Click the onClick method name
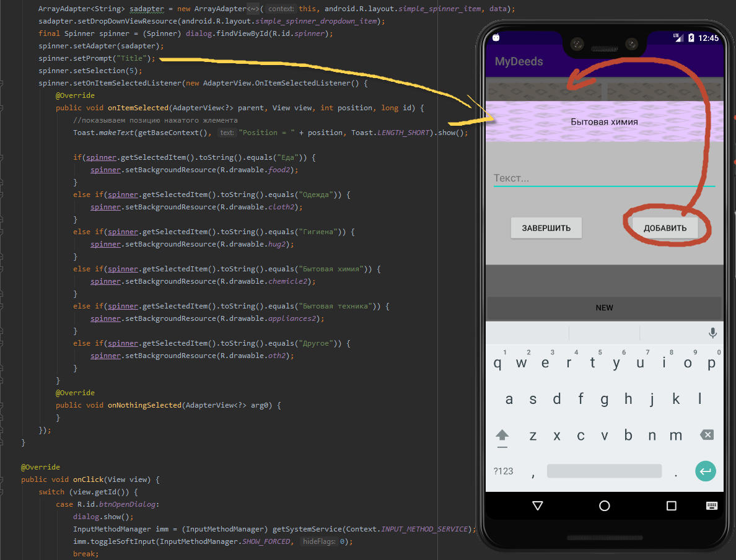This screenshot has width=736, height=560. 88,479
